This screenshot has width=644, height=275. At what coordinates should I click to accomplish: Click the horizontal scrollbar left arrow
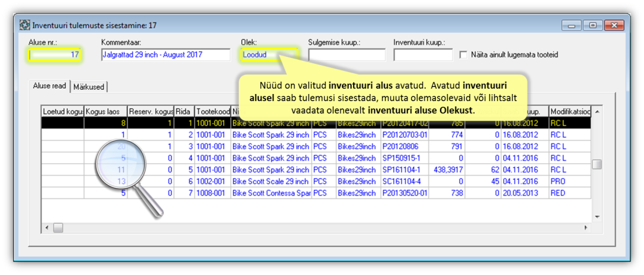coord(47,227)
